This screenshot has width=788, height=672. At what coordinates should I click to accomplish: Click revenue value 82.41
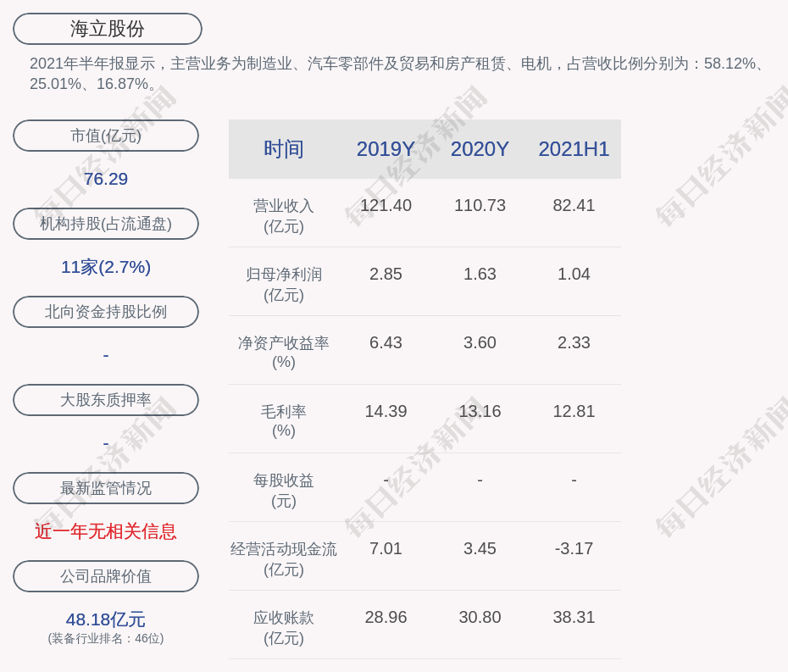pos(574,206)
